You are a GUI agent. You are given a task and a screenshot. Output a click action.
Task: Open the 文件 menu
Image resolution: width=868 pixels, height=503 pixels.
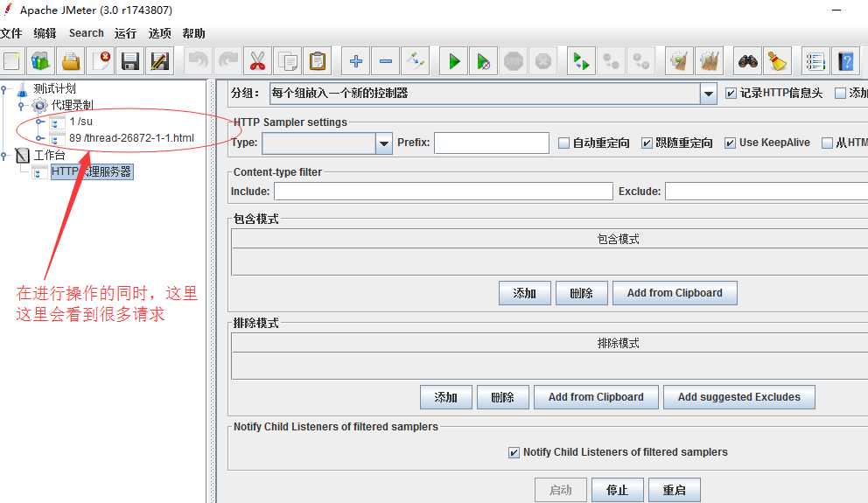coord(11,33)
